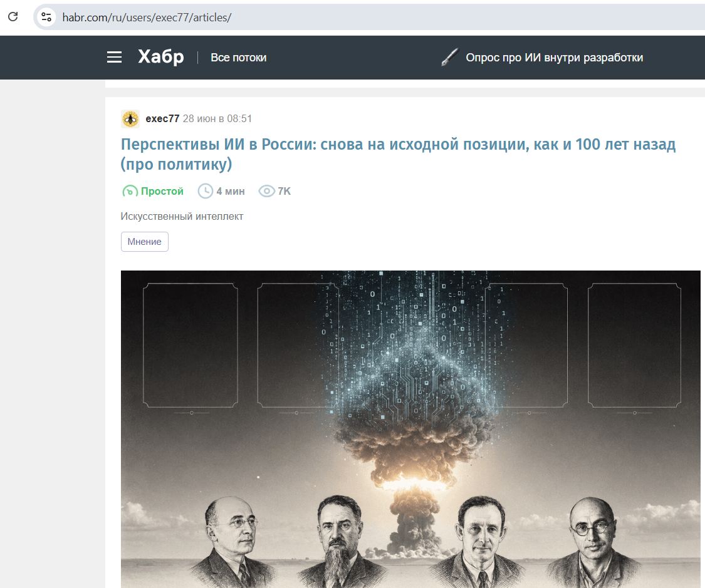Reload the page with the refresh icon
This screenshot has height=588, width=705.
pos(13,17)
